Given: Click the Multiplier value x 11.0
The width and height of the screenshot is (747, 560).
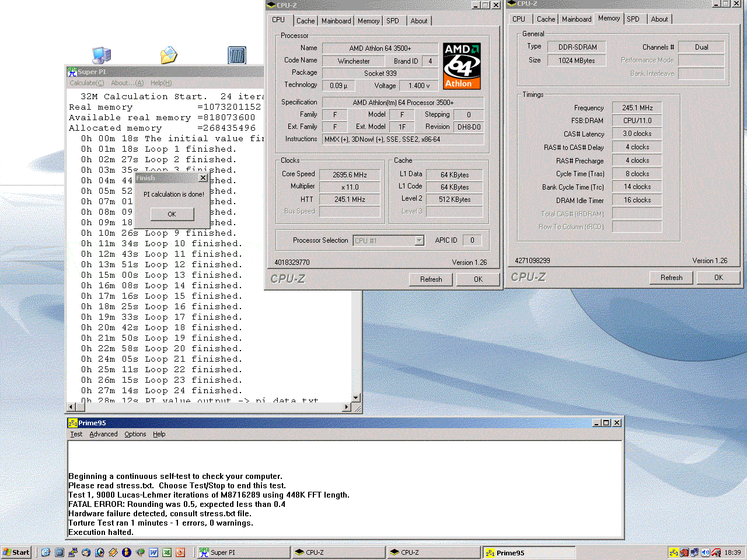Looking at the screenshot, I should coord(350,187).
